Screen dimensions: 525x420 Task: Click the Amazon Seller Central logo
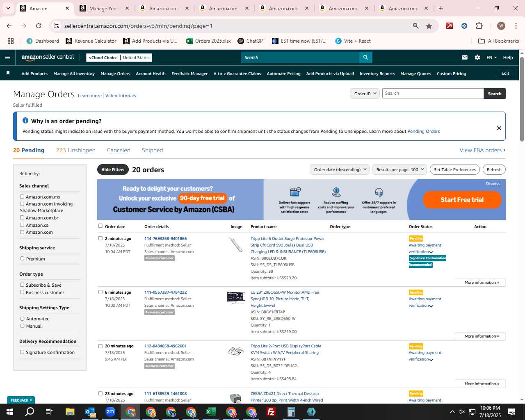pyautogui.click(x=48, y=57)
